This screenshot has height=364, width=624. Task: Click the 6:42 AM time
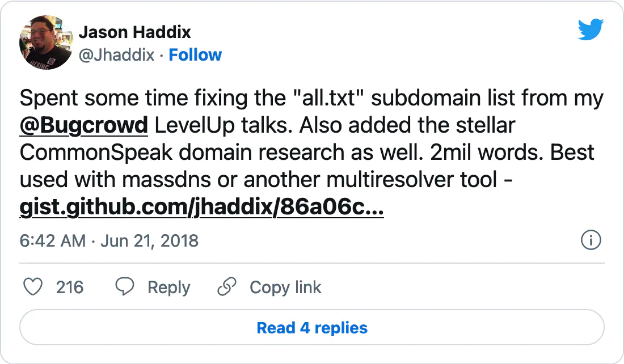[x=53, y=240]
